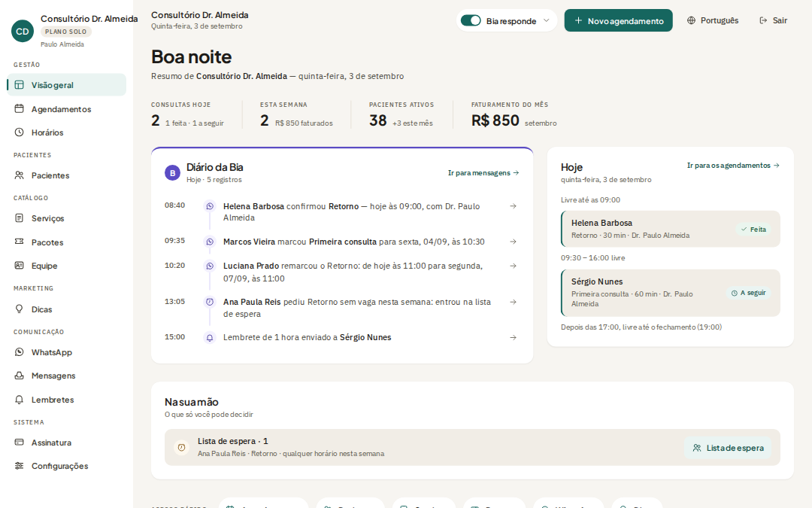The width and height of the screenshot is (812, 508).
Task: Open Pacientes in sidebar
Action: click(x=67, y=175)
